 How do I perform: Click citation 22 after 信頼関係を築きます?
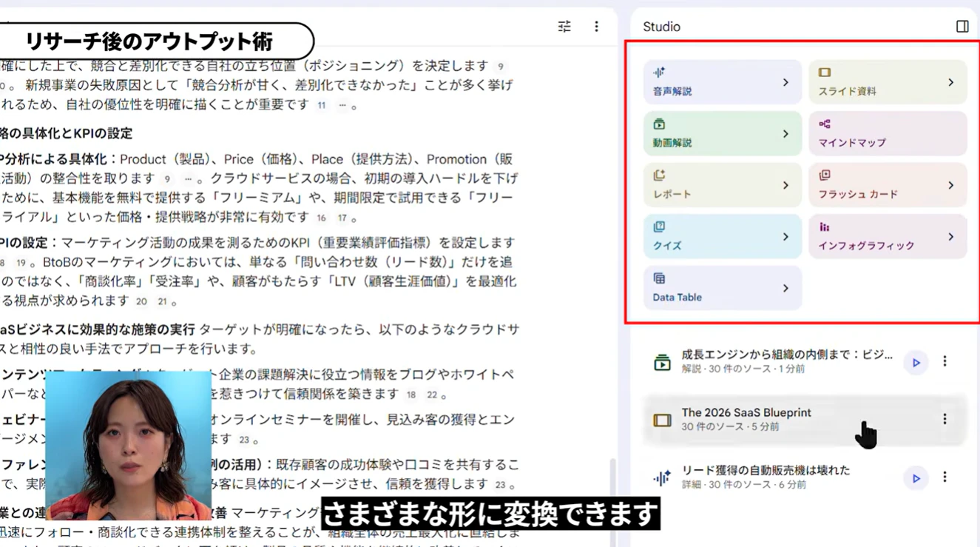[432, 395]
